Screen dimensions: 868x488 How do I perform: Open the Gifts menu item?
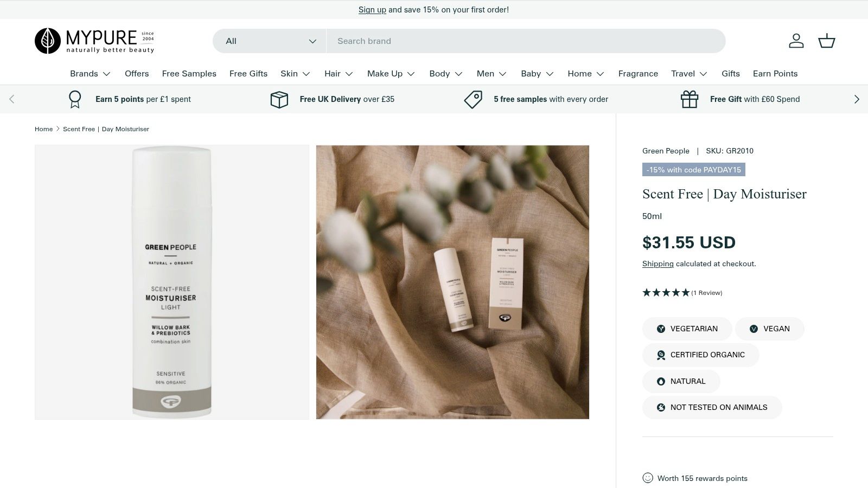[x=731, y=74]
